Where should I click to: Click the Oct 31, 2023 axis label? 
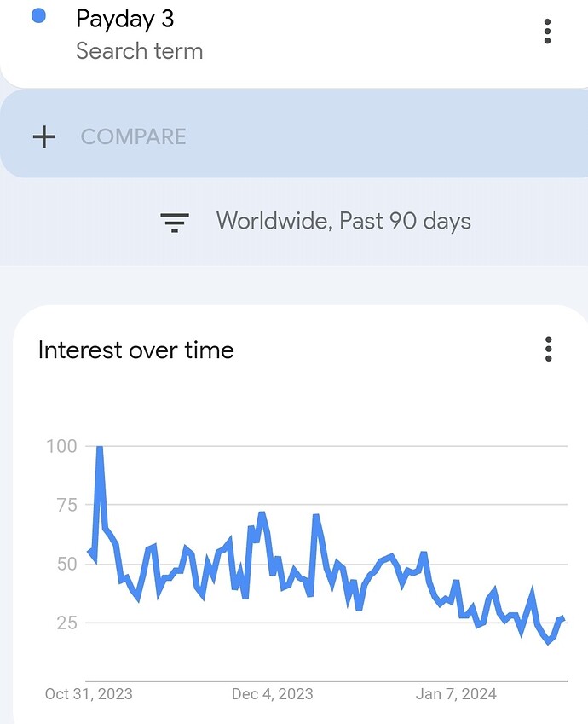click(89, 694)
